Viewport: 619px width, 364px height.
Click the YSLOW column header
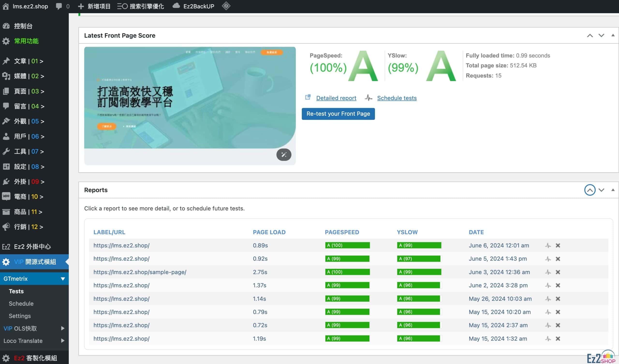click(407, 232)
